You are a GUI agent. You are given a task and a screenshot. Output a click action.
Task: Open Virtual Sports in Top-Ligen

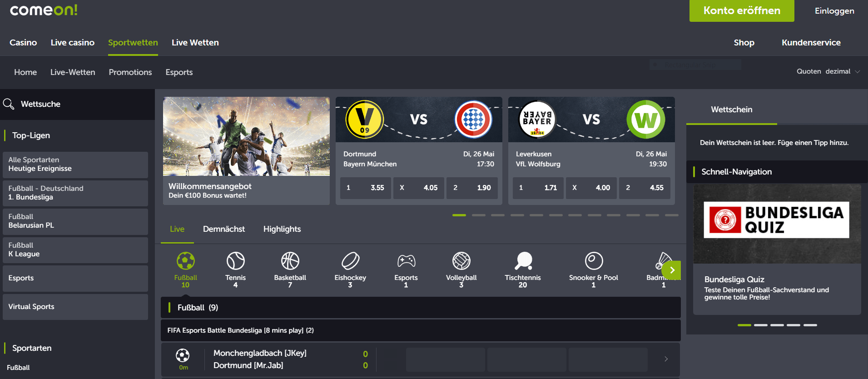pyautogui.click(x=75, y=307)
